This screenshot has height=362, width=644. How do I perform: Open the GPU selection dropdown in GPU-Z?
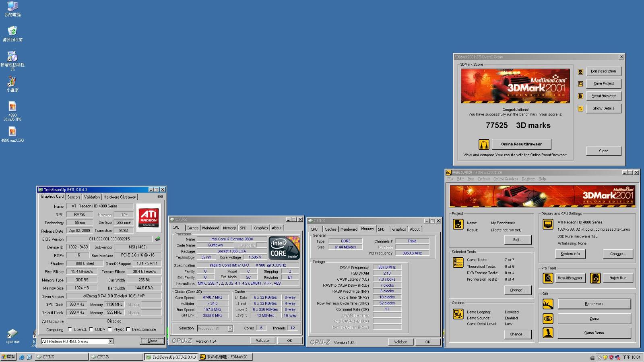pos(111,341)
